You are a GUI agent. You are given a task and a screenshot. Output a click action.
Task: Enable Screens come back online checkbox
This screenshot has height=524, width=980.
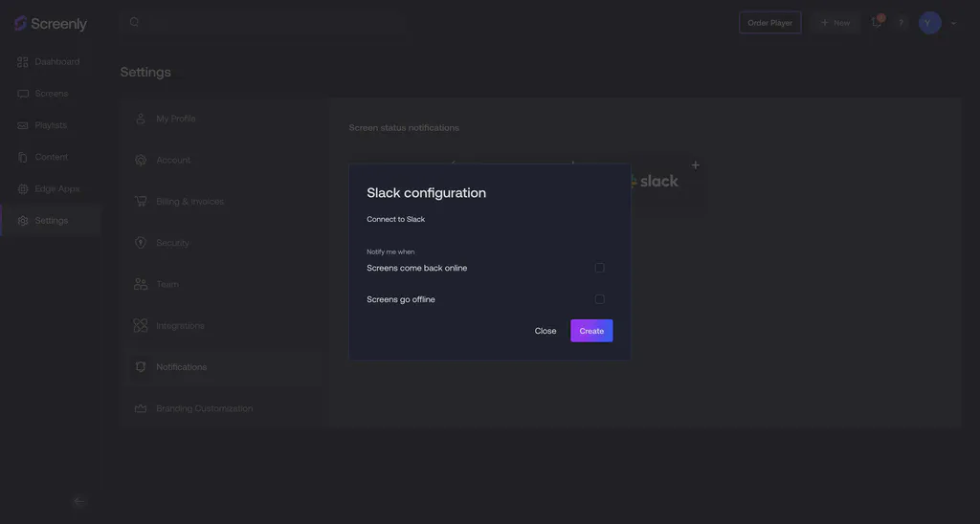(599, 268)
